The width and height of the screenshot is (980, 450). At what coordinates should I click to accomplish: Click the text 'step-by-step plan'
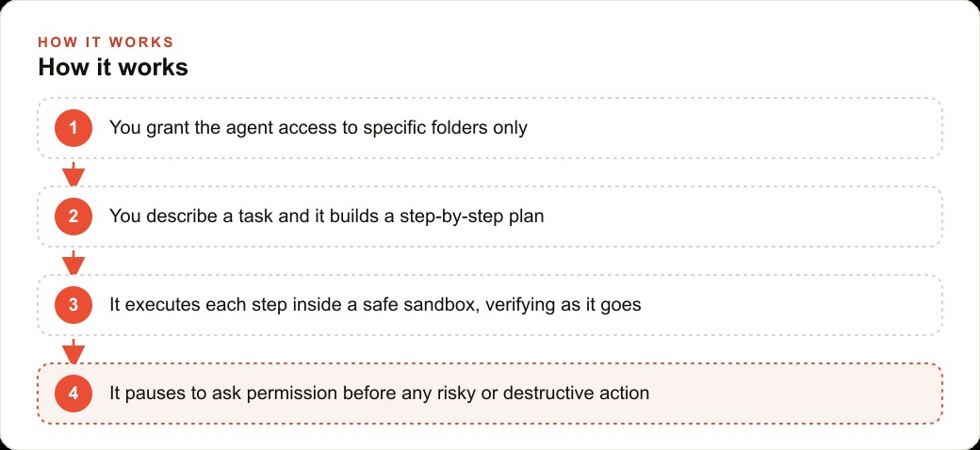pos(472,217)
